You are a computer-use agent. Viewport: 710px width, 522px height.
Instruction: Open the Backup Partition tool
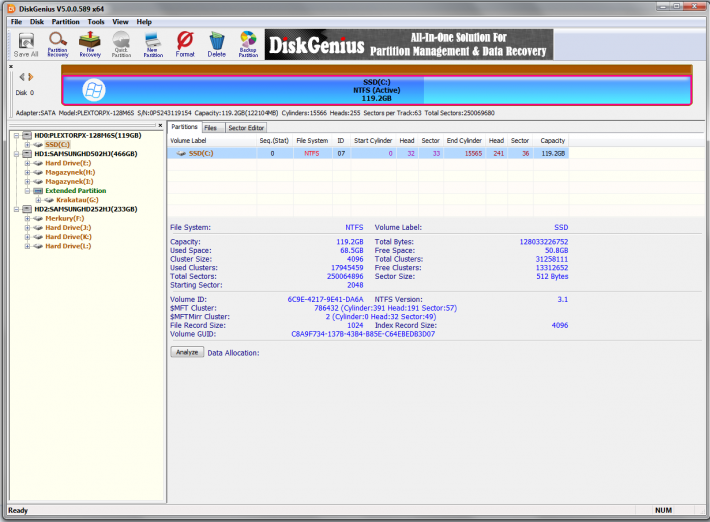[x=248, y=45]
